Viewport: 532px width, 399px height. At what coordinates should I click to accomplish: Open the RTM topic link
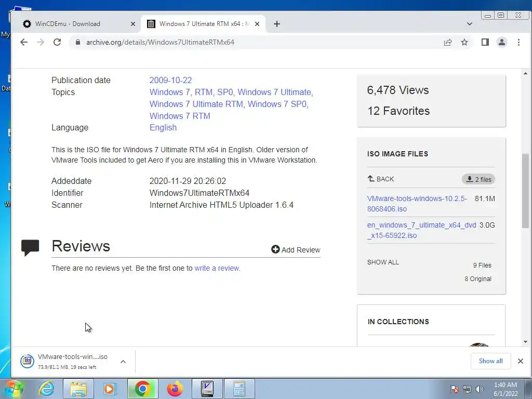tap(204, 92)
